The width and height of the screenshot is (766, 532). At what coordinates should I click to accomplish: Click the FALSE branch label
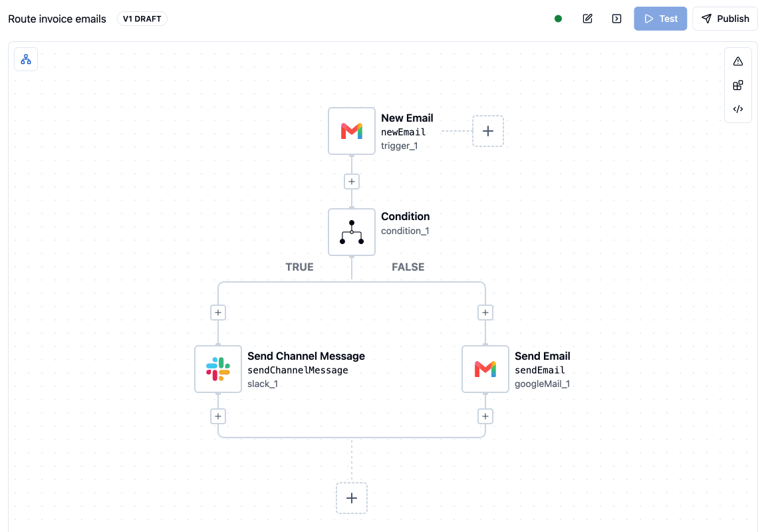[x=408, y=267]
